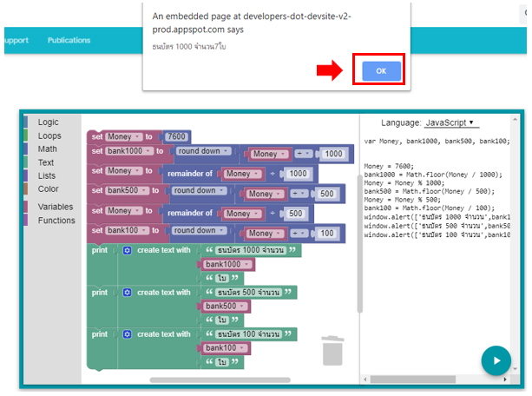Image resolution: width=532 pixels, height=396 pixels.
Task: Edit the 'ใบ' text below the bank100 variable
Action: click(222, 362)
